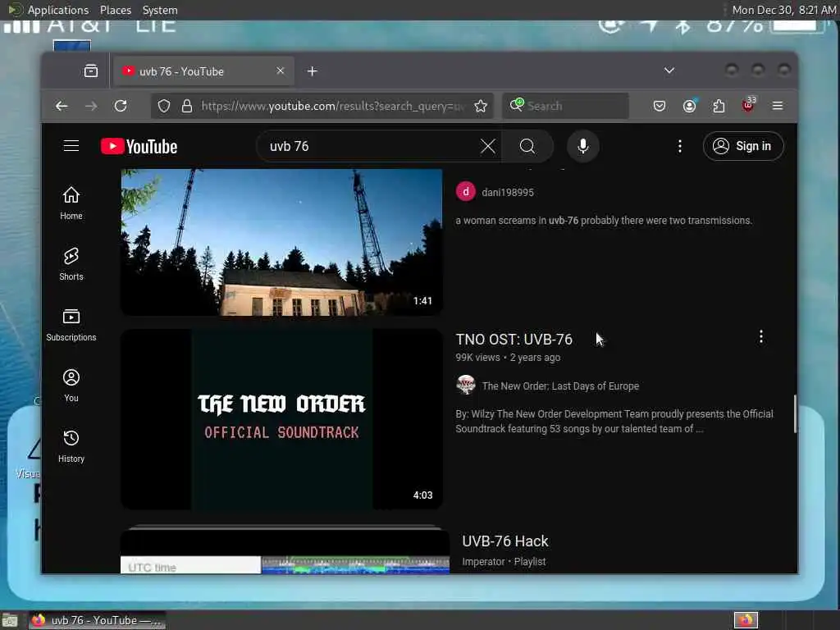Screen dimensions: 840x630
Task: Open the Firefox application menu
Action: click(778, 106)
